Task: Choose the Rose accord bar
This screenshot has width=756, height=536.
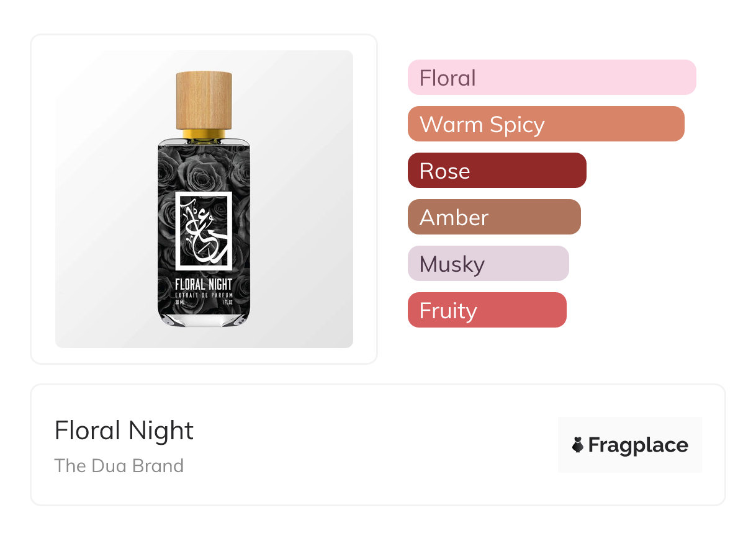Action: coord(497,171)
